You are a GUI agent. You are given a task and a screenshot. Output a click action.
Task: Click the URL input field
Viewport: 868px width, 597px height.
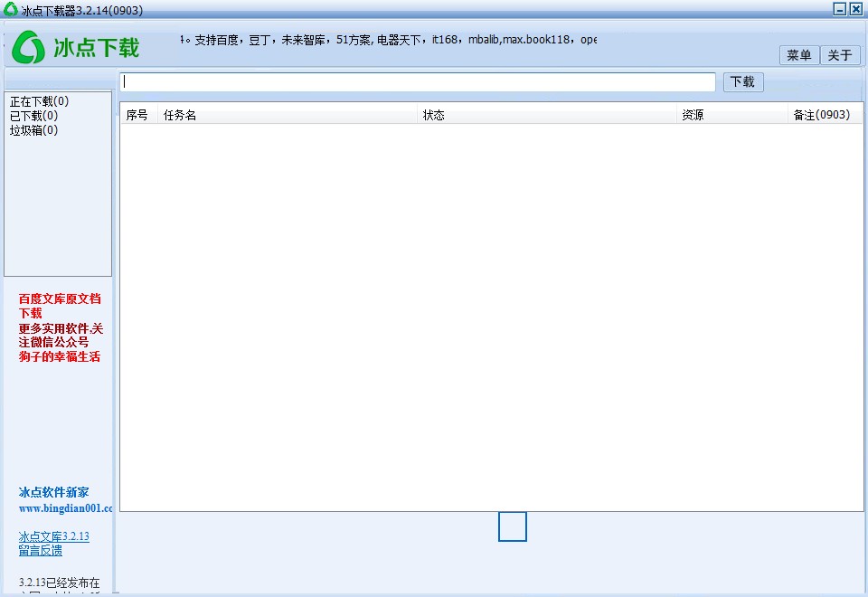pyautogui.click(x=418, y=82)
